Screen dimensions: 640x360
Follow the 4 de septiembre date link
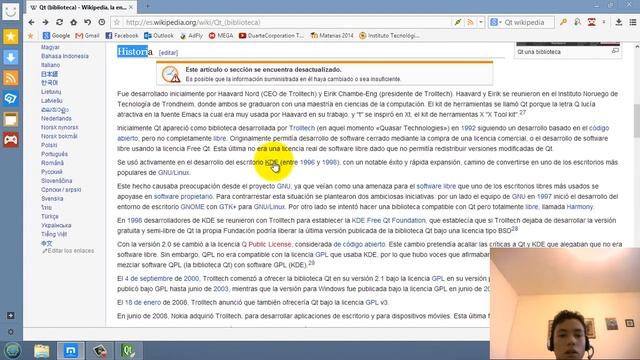(149, 279)
